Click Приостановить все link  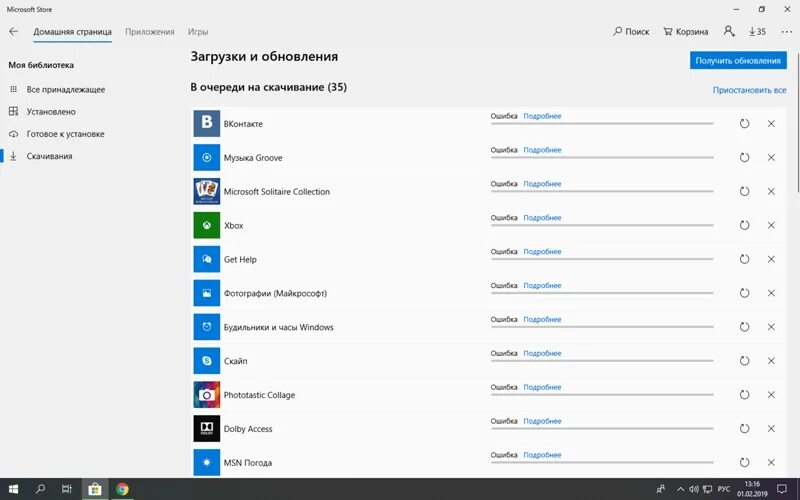pos(749,90)
